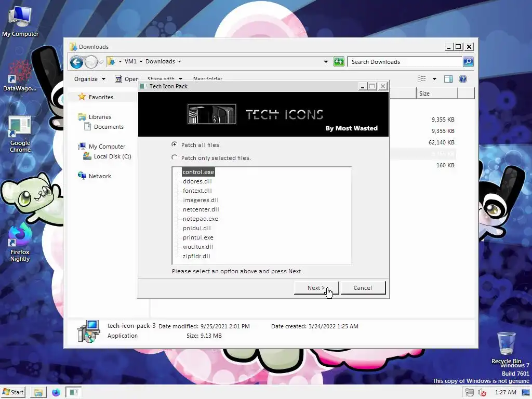
Task: Open the address bar history dropdown
Action: click(326, 62)
